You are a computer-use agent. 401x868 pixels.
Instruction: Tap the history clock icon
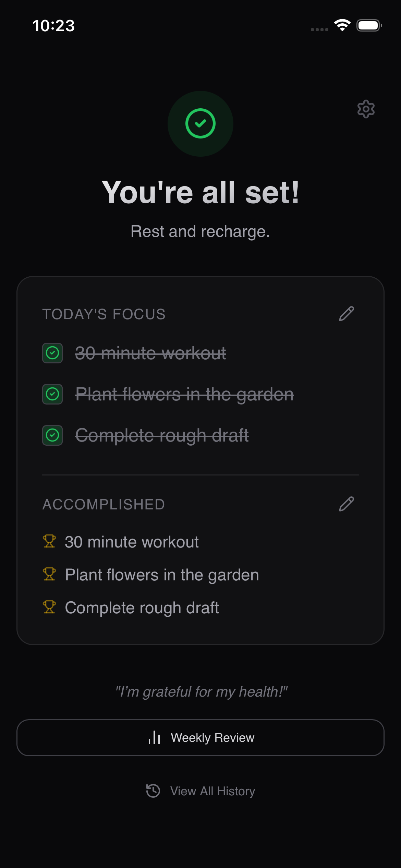click(153, 791)
